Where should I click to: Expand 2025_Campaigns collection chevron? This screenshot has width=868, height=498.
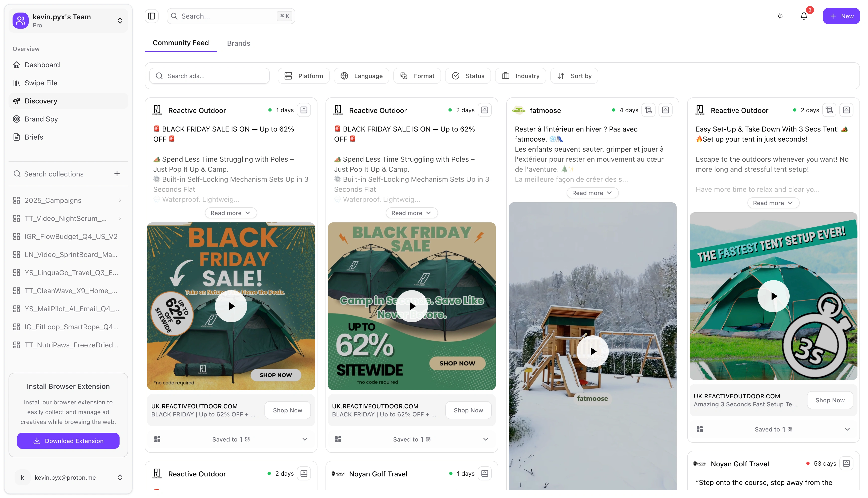pos(120,201)
